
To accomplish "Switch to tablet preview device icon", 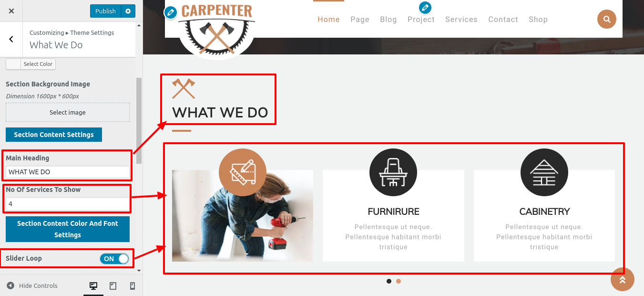I will coord(113,285).
